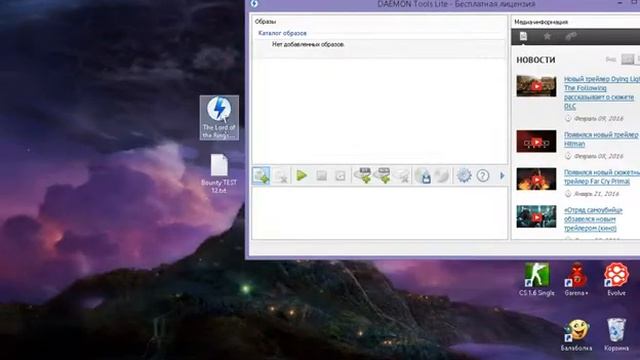Open Preferences with the gear icon

(x=464, y=176)
